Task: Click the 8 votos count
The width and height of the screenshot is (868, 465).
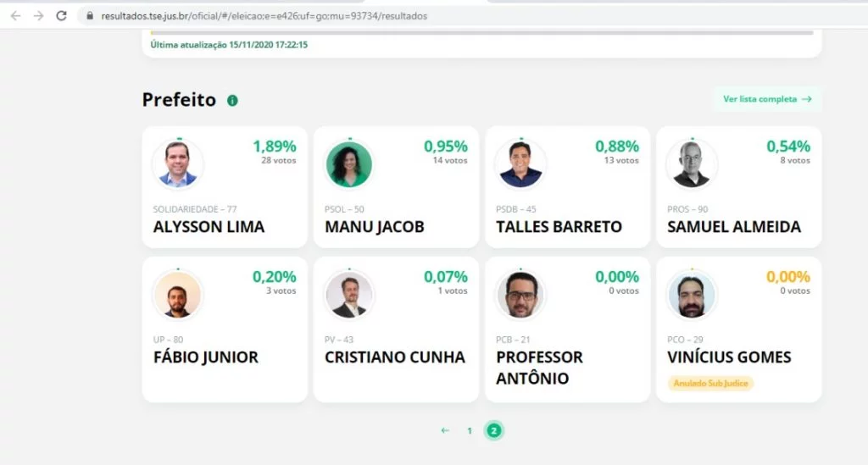Action: click(x=795, y=160)
